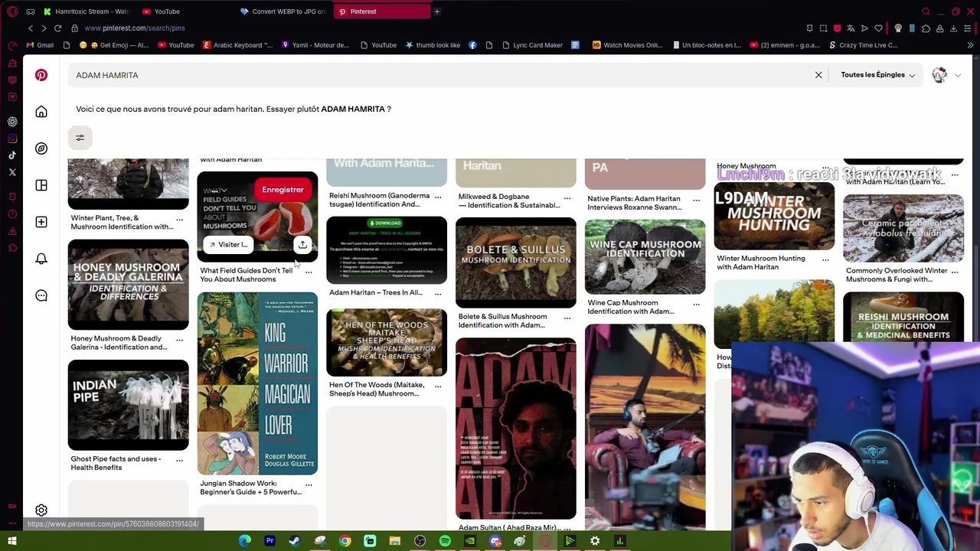Open the King Warrior Magician Lover book pin
The height and width of the screenshot is (551, 980).
click(257, 383)
